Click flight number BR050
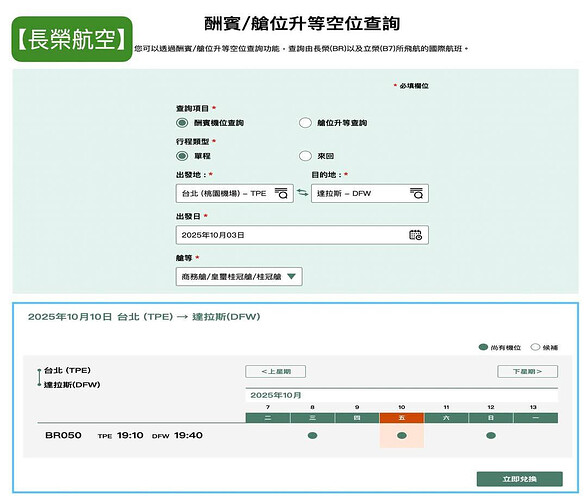The width and height of the screenshot is (586, 500). pos(63,435)
